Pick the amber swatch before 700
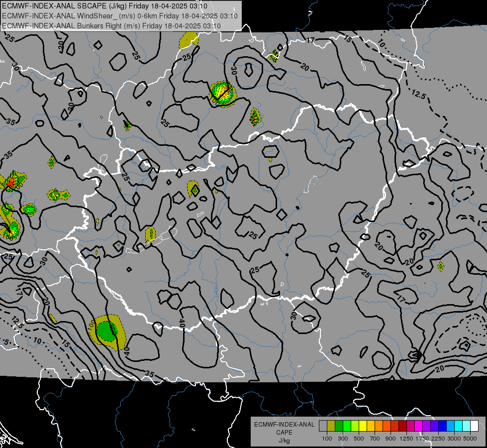This screenshot has height=448, width=487. coord(371,426)
